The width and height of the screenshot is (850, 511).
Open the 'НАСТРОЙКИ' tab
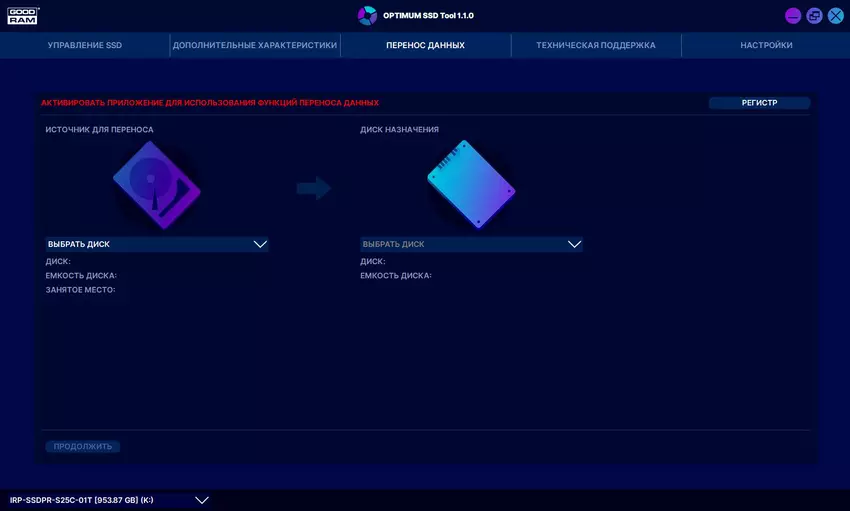(x=766, y=45)
